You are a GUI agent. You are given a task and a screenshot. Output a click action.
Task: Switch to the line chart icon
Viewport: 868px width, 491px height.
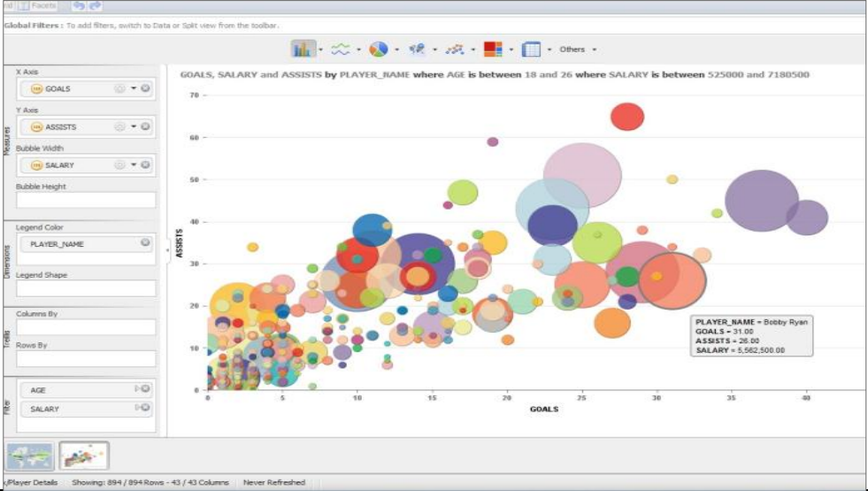pyautogui.click(x=341, y=50)
